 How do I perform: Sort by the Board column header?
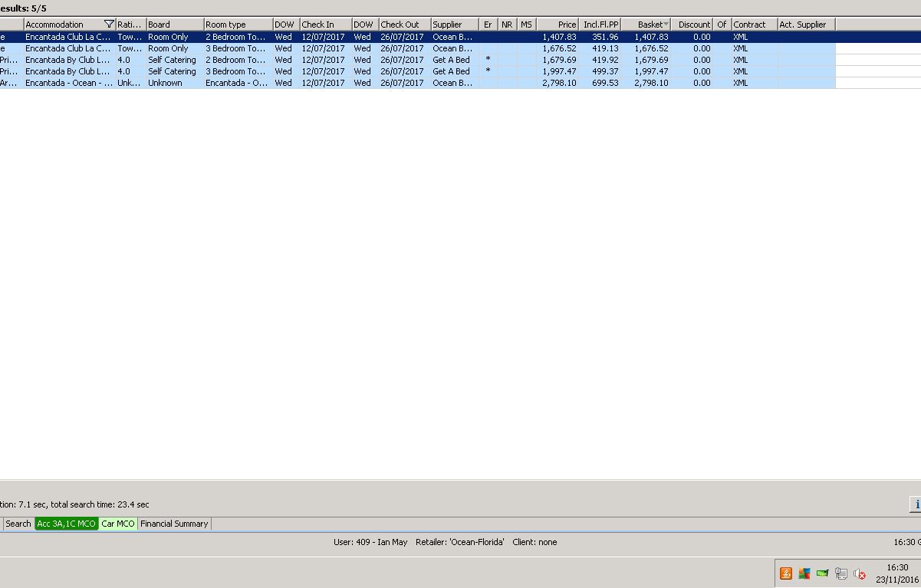pos(175,25)
